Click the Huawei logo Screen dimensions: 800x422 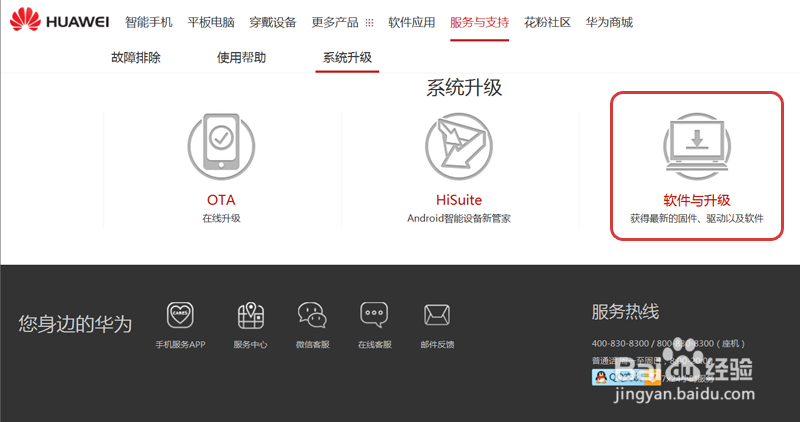pyautogui.click(x=59, y=20)
